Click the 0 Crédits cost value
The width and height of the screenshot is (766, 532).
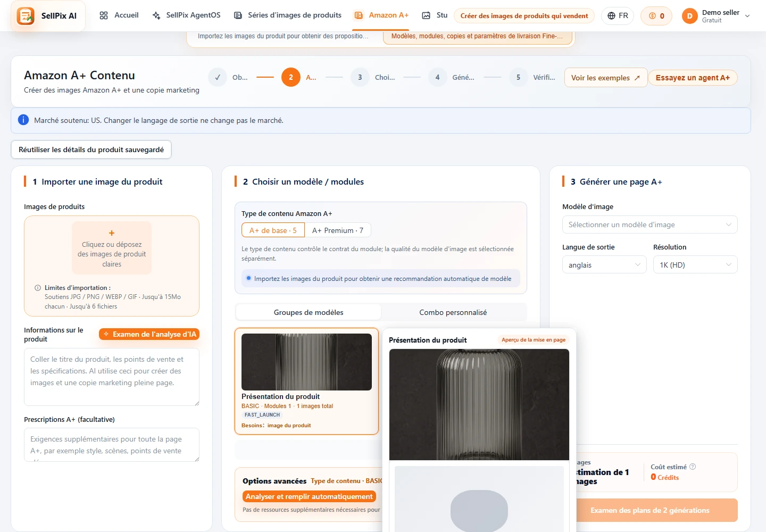[x=665, y=477]
